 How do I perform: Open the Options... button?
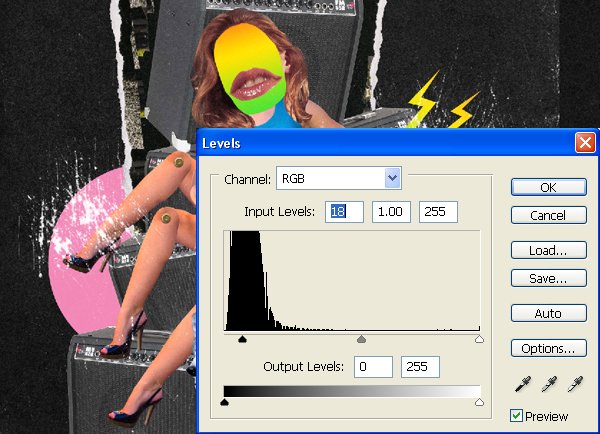(x=548, y=348)
